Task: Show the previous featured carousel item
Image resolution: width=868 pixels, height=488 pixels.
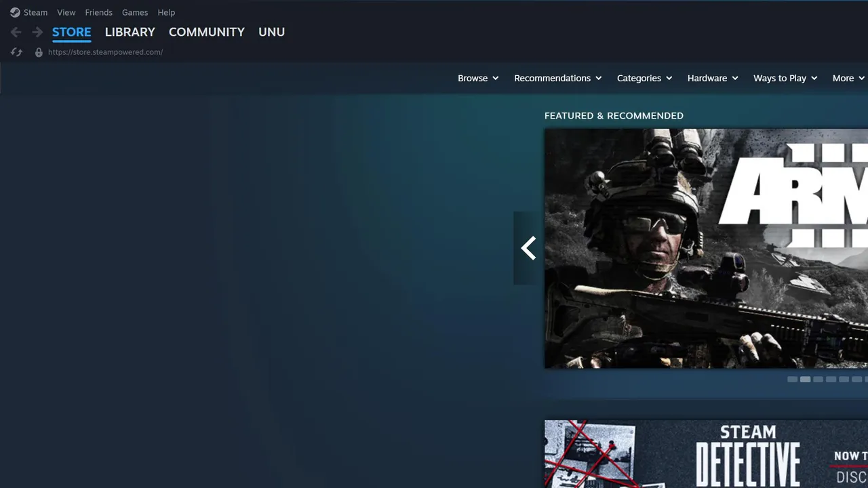Action: point(529,248)
